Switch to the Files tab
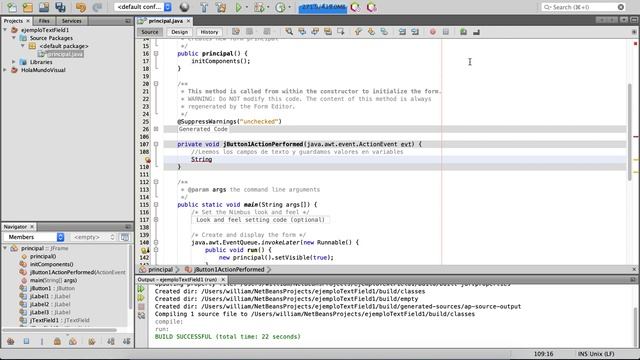 pos(44,21)
